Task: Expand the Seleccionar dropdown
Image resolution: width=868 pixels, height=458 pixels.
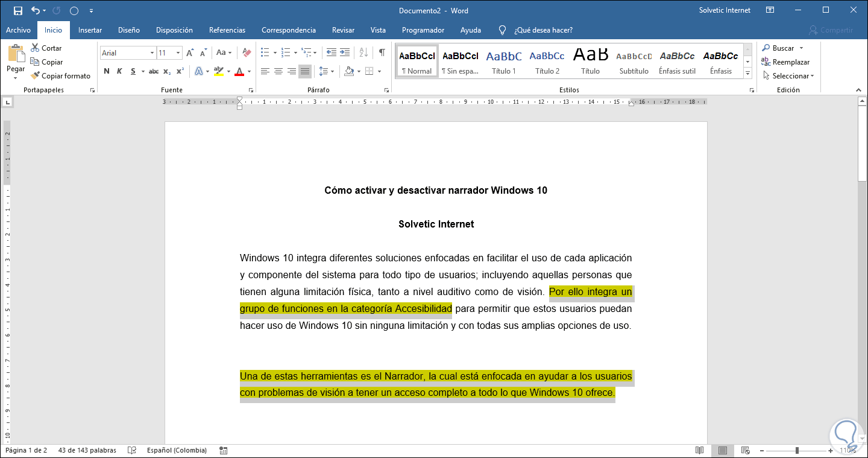Action: (788, 76)
